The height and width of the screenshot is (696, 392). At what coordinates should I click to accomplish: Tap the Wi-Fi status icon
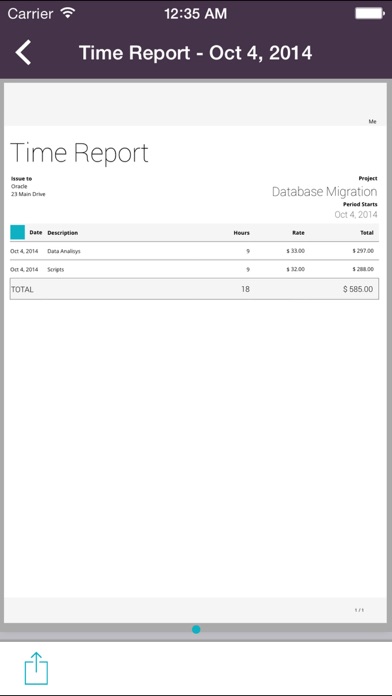pos(68,13)
